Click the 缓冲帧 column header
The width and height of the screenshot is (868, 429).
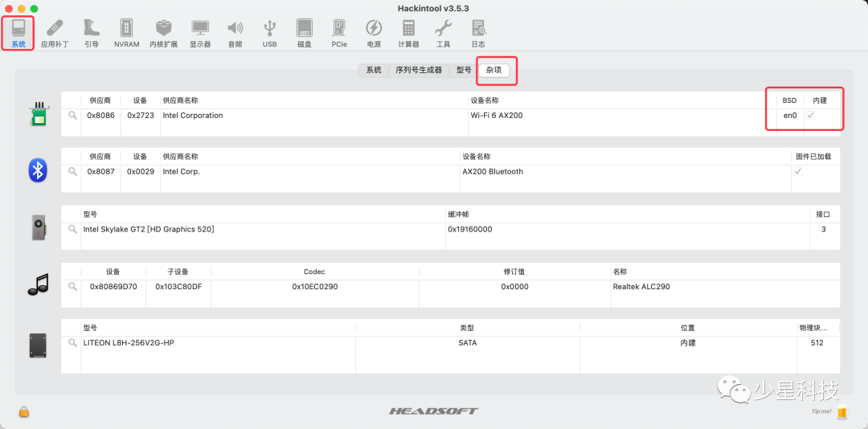click(x=458, y=214)
